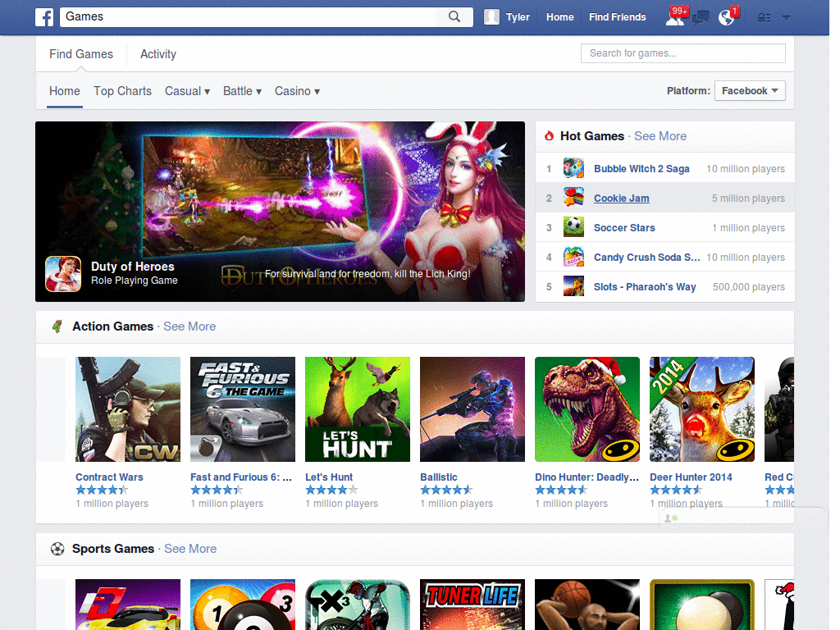The image size is (840, 630).
Task: Open Slots - Pharaoh's Way link
Action: point(645,286)
